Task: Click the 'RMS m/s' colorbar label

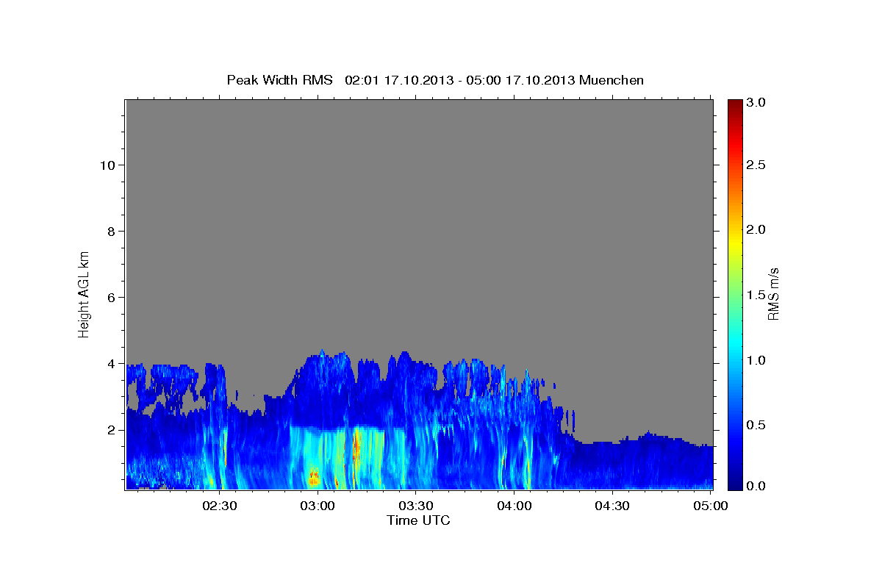Action: pos(773,293)
